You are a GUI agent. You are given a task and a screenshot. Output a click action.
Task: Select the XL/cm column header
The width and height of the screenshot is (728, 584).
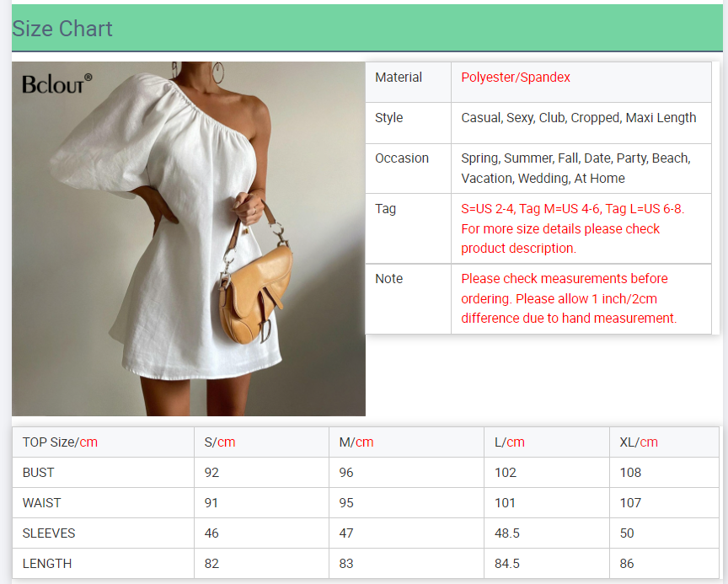point(639,442)
